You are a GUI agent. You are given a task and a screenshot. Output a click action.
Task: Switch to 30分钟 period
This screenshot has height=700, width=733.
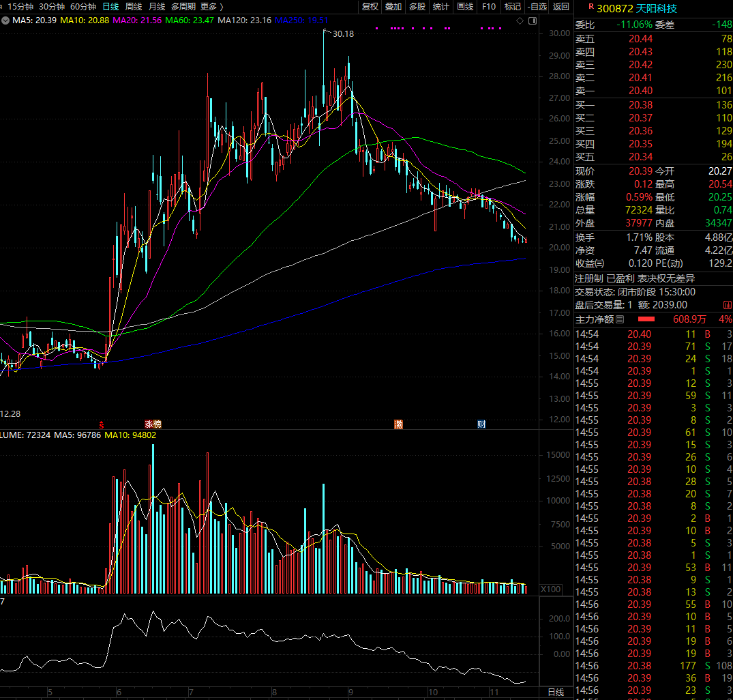pyautogui.click(x=51, y=7)
